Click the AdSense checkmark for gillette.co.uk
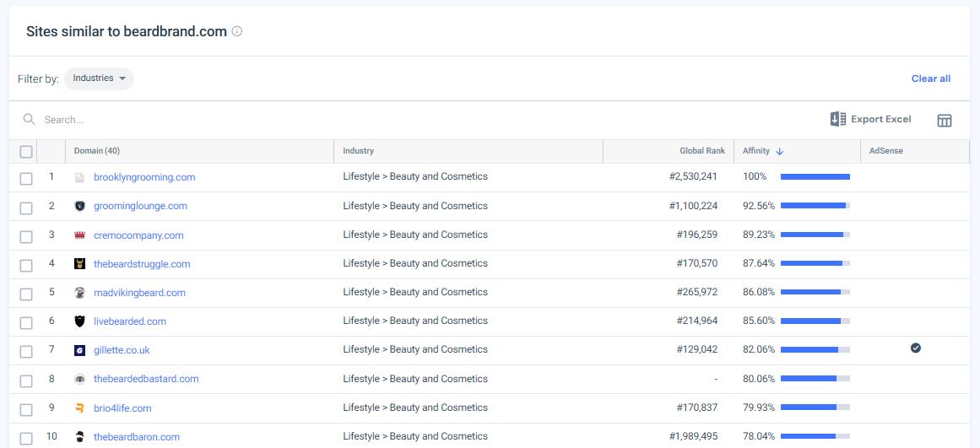The image size is (980, 448). (916, 348)
